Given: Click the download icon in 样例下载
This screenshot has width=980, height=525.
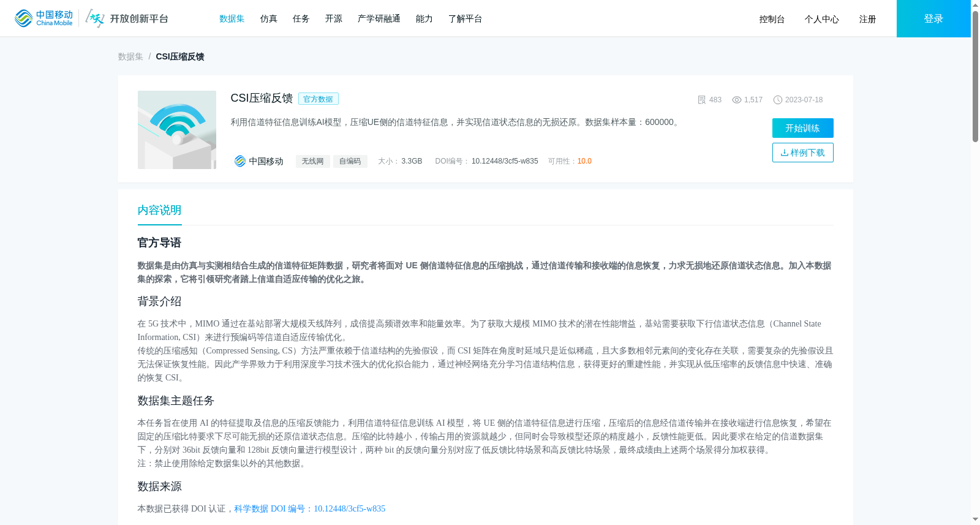Looking at the screenshot, I should 785,153.
